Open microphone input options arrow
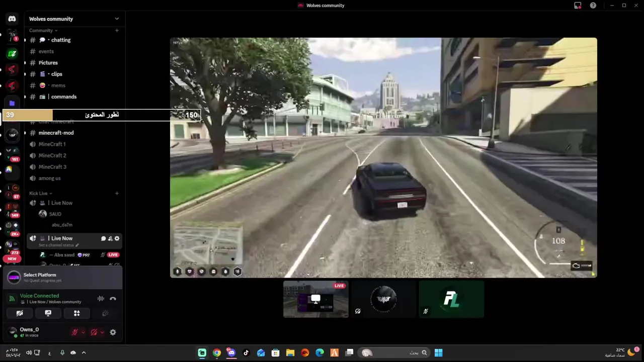Image resolution: width=644 pixels, height=362 pixels. click(83, 332)
